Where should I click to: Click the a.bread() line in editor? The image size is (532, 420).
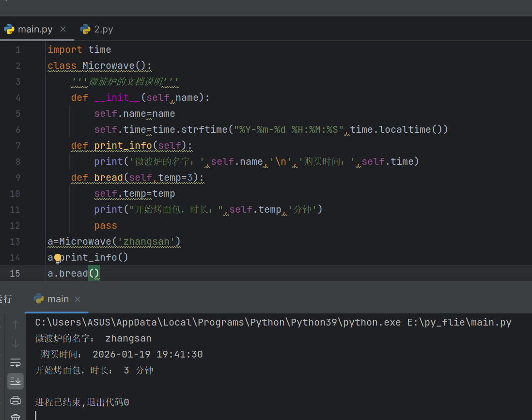click(x=74, y=273)
